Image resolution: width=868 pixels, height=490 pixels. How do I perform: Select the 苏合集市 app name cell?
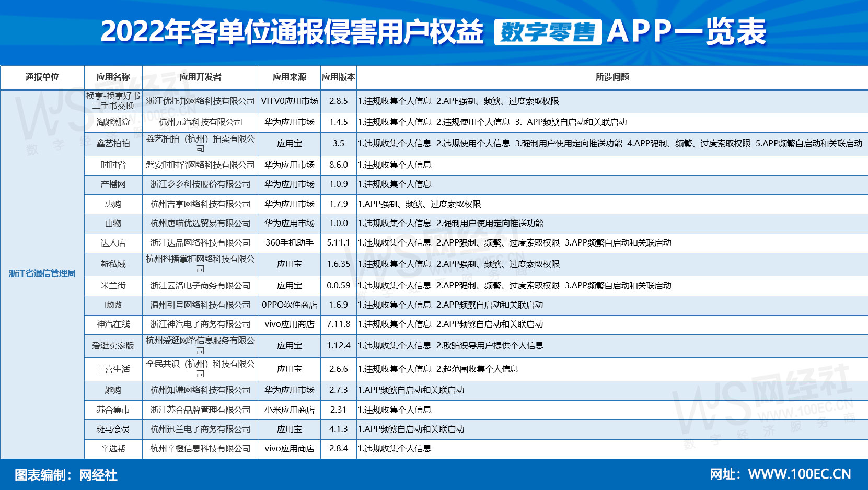[x=113, y=410]
